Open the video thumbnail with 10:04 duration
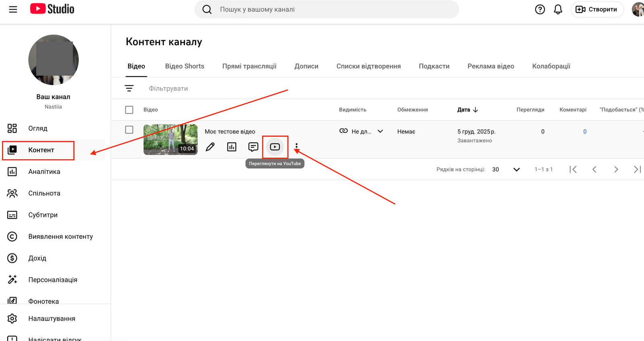Screen dimensions: 644x341 point(171,139)
